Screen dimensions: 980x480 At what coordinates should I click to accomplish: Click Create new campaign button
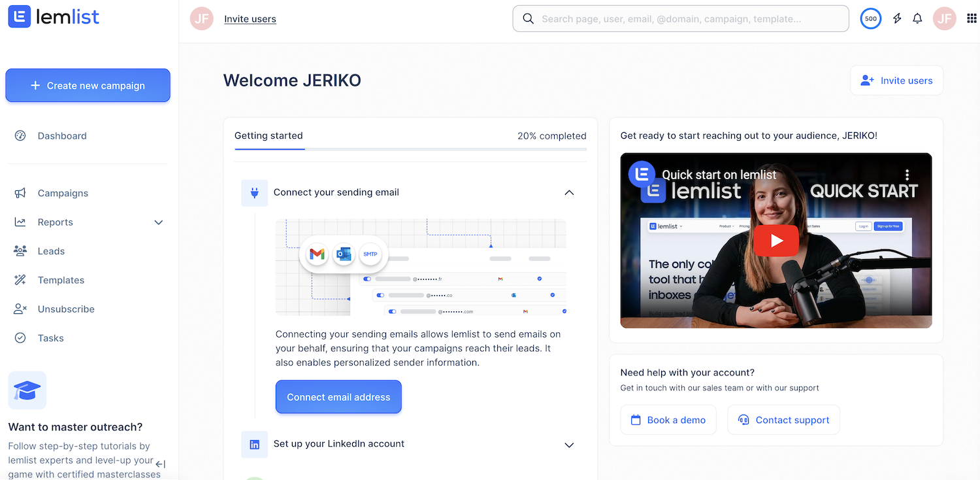coord(88,86)
